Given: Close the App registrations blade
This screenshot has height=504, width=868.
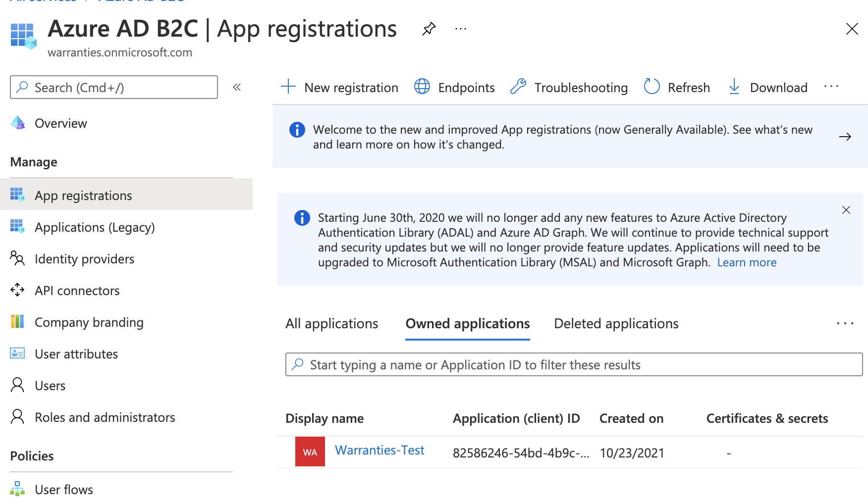Looking at the screenshot, I should click(x=852, y=29).
